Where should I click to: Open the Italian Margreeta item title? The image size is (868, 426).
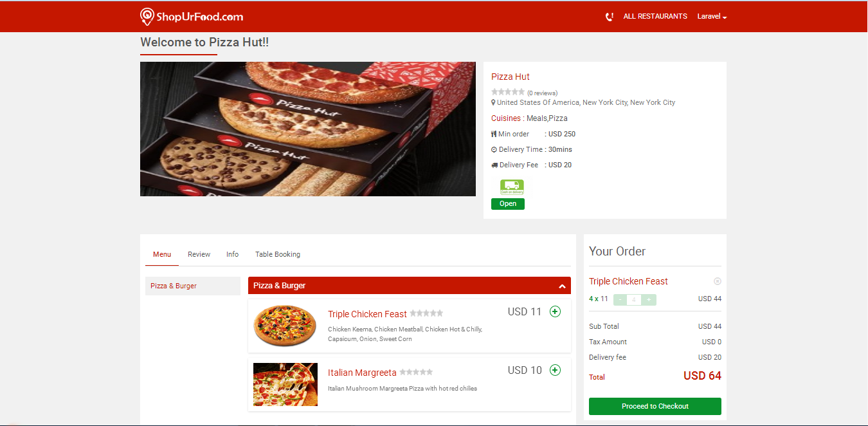point(362,373)
